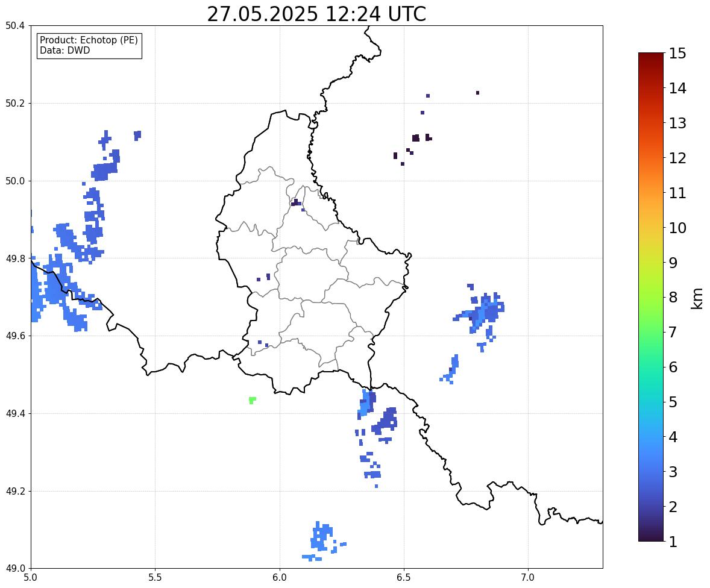Click the longitude tick label '7.0'
This screenshot has width=710, height=588.
pos(529,578)
